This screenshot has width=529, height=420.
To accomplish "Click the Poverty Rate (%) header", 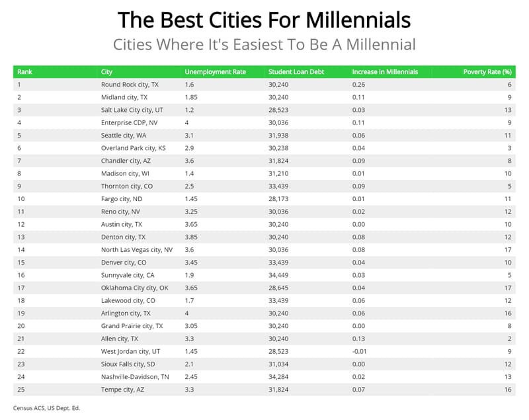I will coord(489,71).
